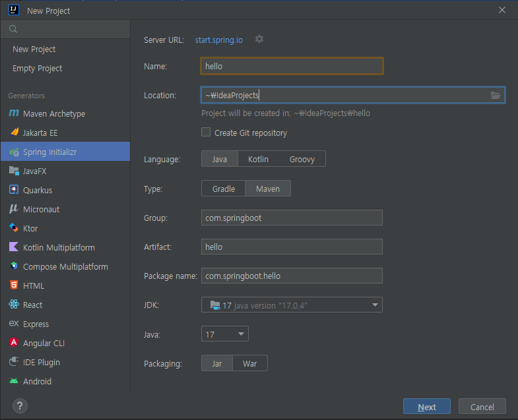Choose the Jakarta EE generator
This screenshot has width=518, height=420.
pyautogui.click(x=40, y=133)
